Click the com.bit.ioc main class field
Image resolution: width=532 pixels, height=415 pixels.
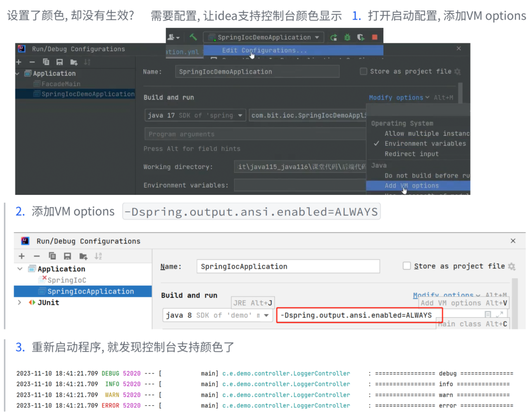click(307, 115)
